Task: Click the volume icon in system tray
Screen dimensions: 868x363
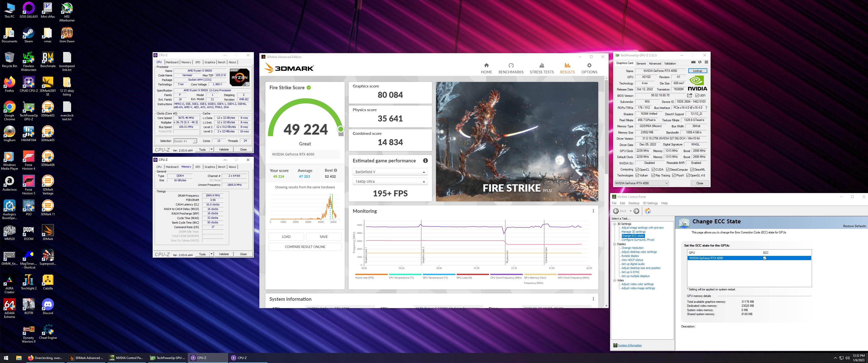Action: point(847,358)
